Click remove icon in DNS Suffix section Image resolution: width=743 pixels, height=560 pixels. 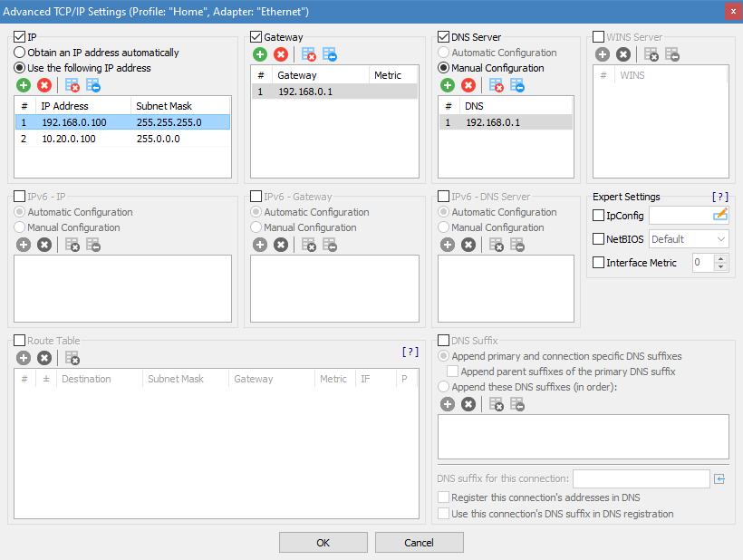(468, 404)
